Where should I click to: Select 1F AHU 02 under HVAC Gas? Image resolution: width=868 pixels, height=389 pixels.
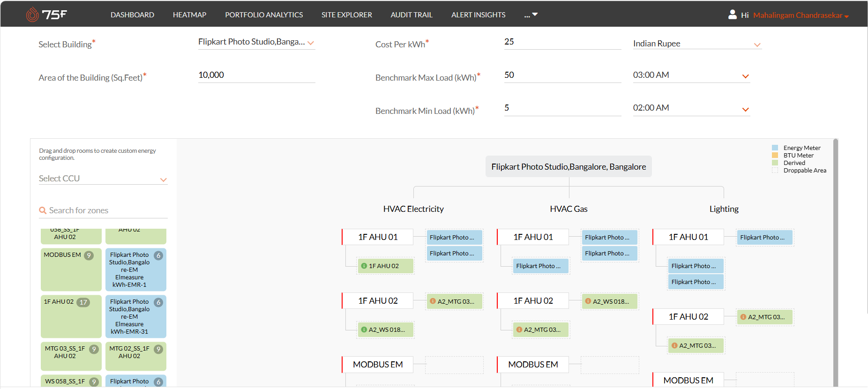click(533, 301)
